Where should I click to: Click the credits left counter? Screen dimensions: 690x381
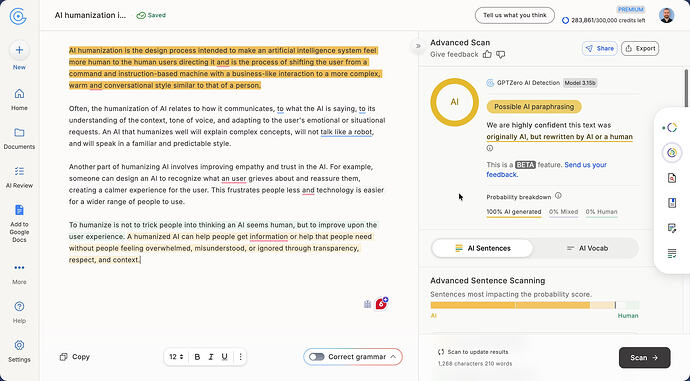604,20
